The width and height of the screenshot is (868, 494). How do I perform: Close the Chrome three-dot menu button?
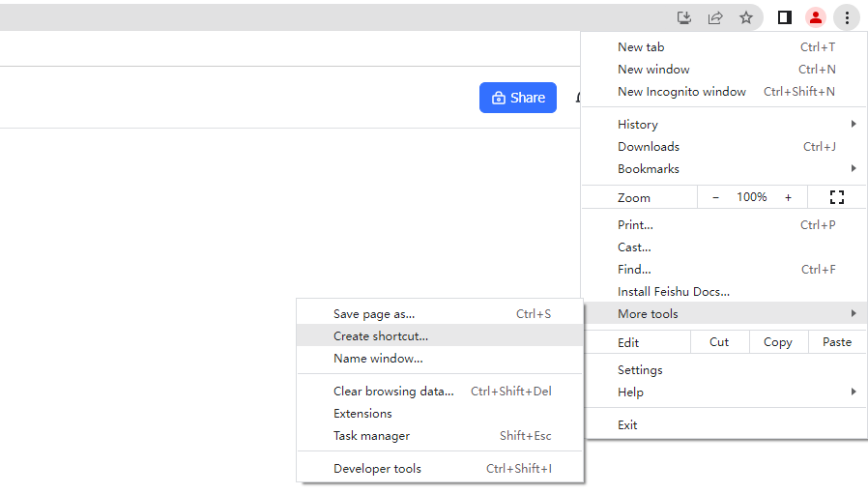847,17
